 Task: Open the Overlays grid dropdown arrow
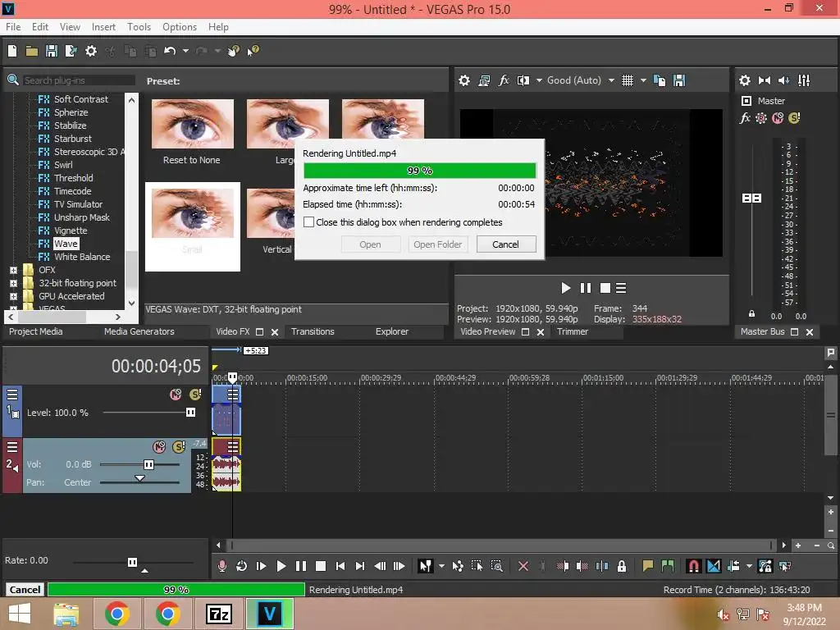[x=643, y=81]
